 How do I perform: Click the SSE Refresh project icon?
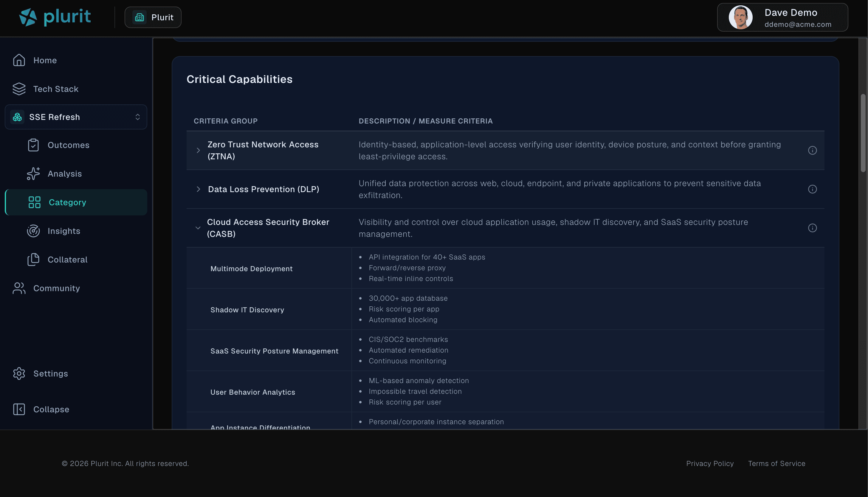[17, 117]
